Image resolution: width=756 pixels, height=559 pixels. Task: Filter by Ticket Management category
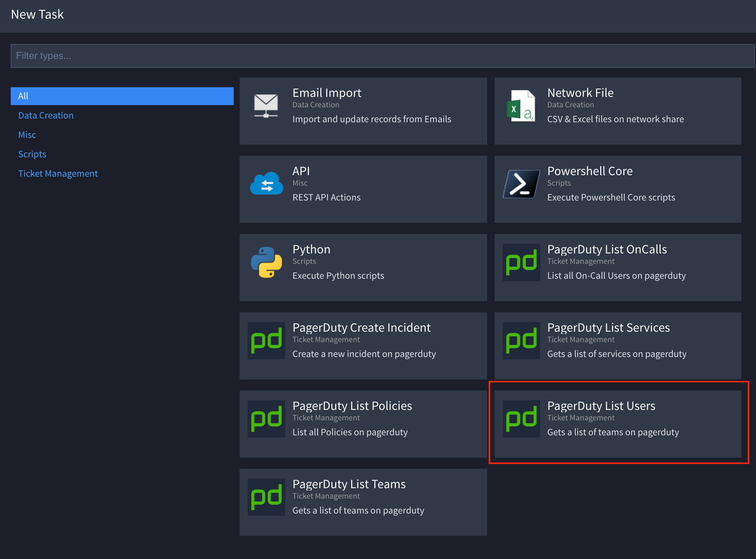58,174
